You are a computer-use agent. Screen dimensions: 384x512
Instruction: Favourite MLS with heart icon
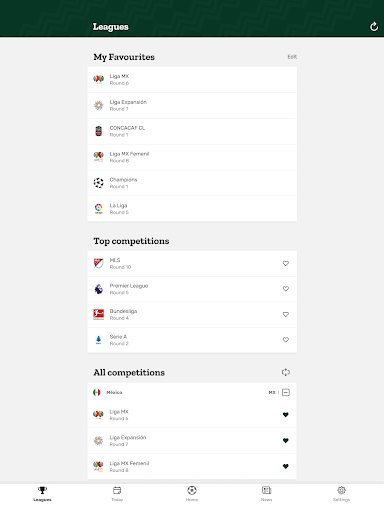286,263
